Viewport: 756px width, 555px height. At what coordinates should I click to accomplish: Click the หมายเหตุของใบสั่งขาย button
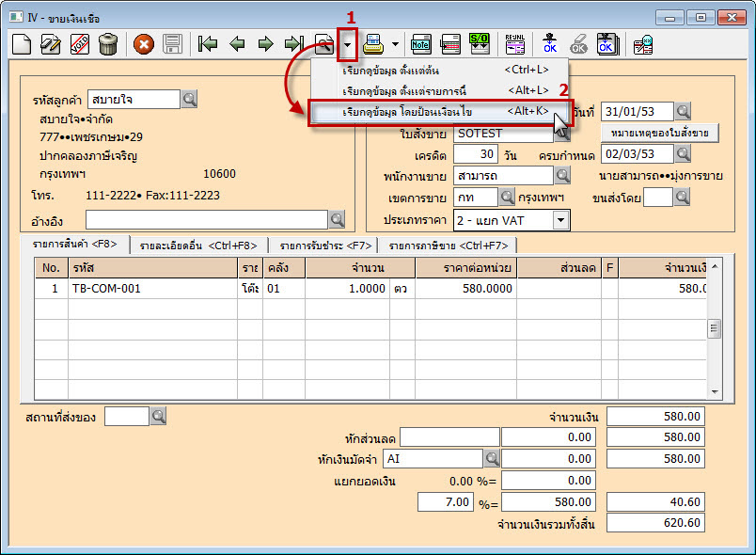(659, 133)
